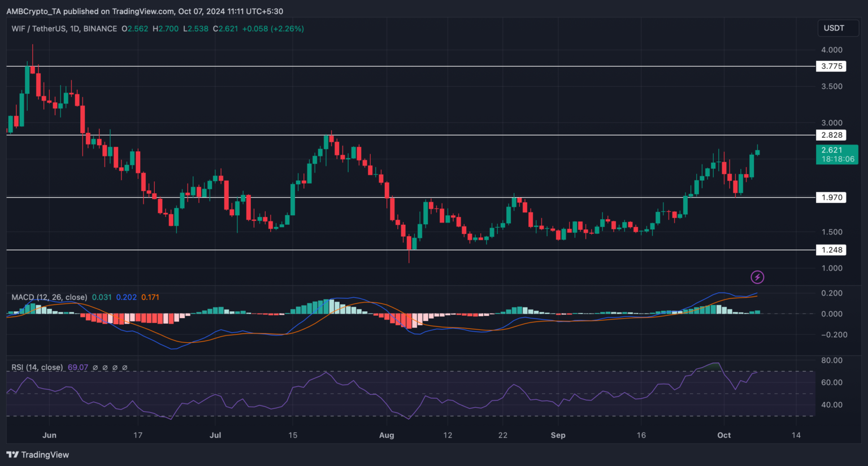Click the purple lightning bolt icon
Viewport: 868px width, 466px height.
point(757,277)
